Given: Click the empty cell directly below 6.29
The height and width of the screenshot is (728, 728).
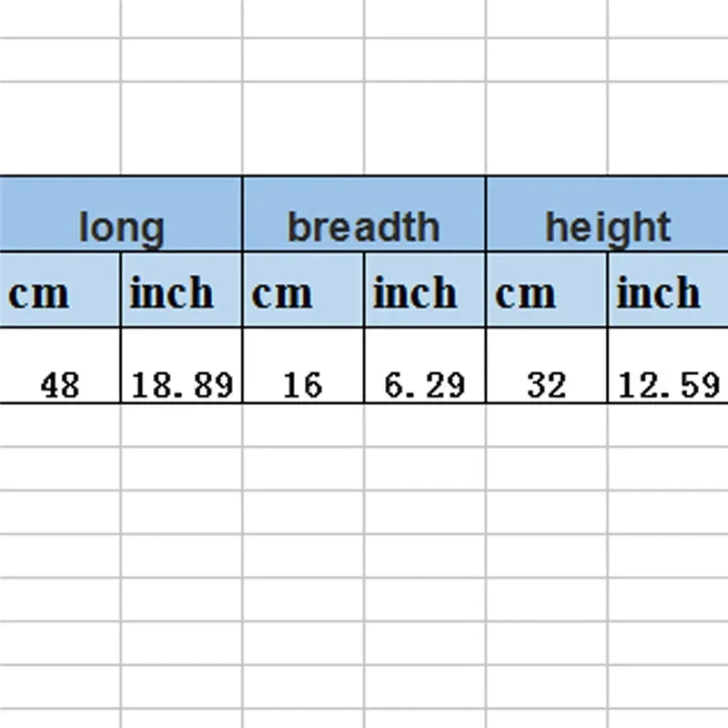Looking at the screenshot, I should tap(425, 425).
